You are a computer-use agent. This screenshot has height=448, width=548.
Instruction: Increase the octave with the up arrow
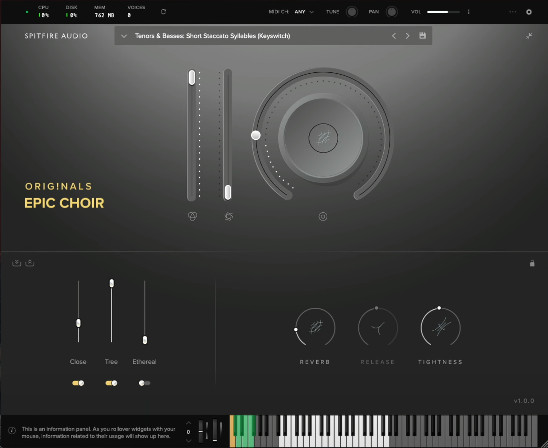(188, 423)
